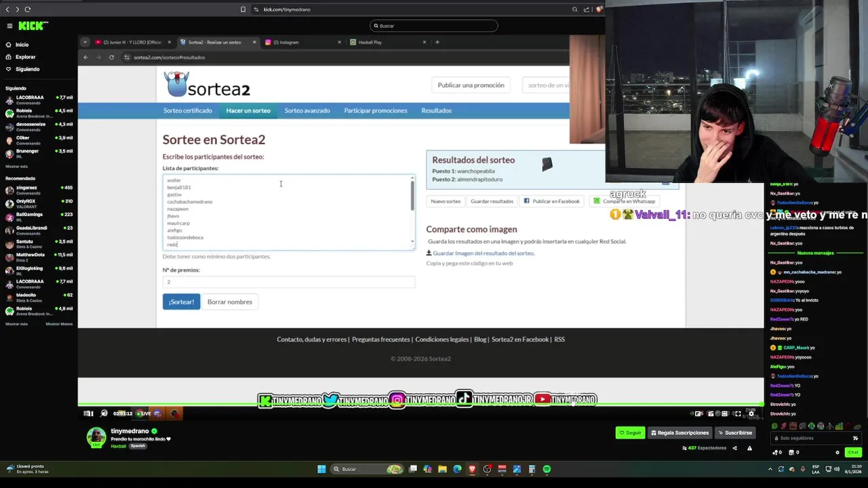Open Brave browser from the taskbar
868x488 pixels.
click(x=472, y=469)
